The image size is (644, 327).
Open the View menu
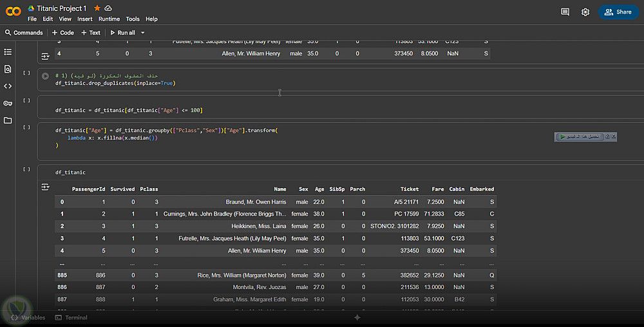click(65, 19)
